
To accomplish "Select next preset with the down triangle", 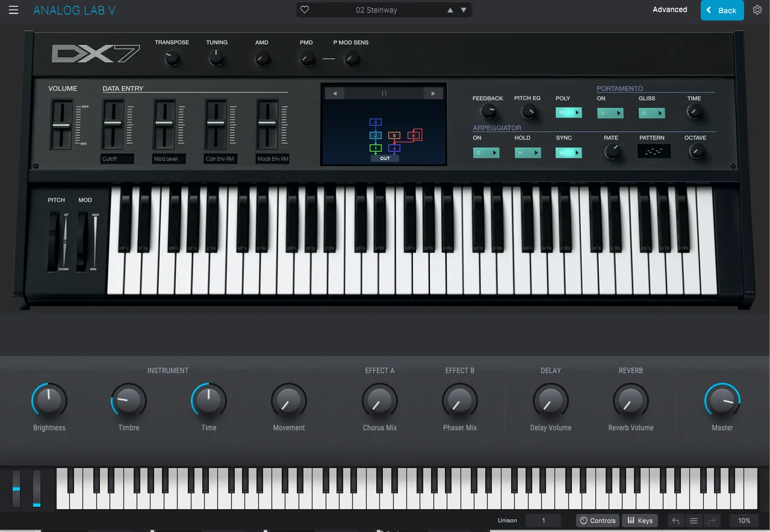I will click(464, 10).
